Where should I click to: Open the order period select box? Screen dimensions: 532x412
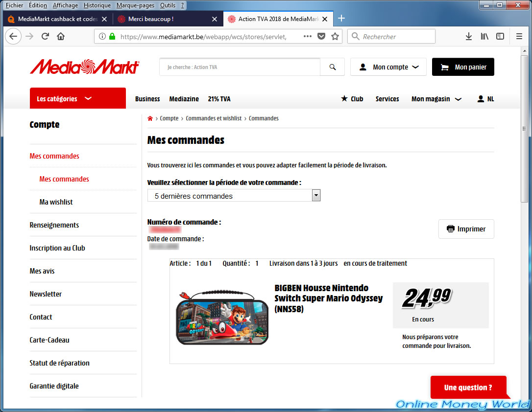coord(234,196)
